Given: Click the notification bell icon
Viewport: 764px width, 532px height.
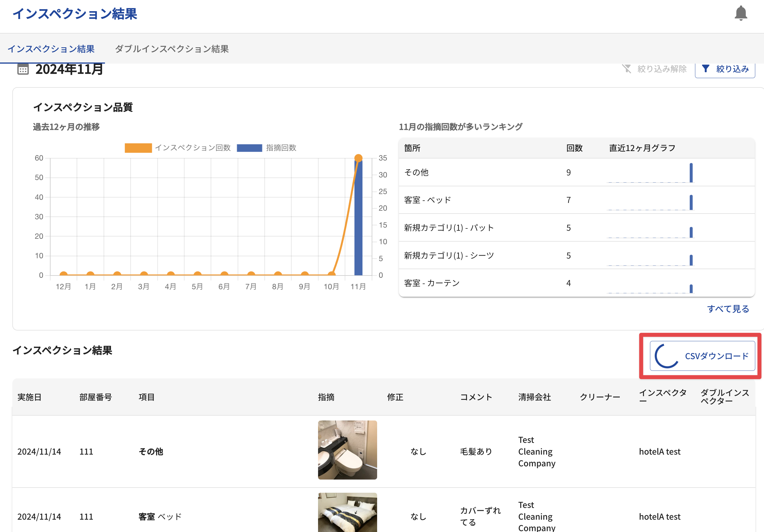Looking at the screenshot, I should point(741,13).
